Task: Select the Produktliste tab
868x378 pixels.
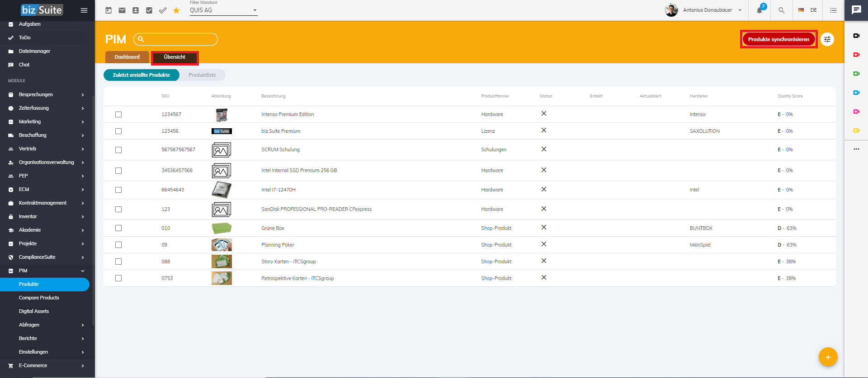Action: tap(202, 75)
